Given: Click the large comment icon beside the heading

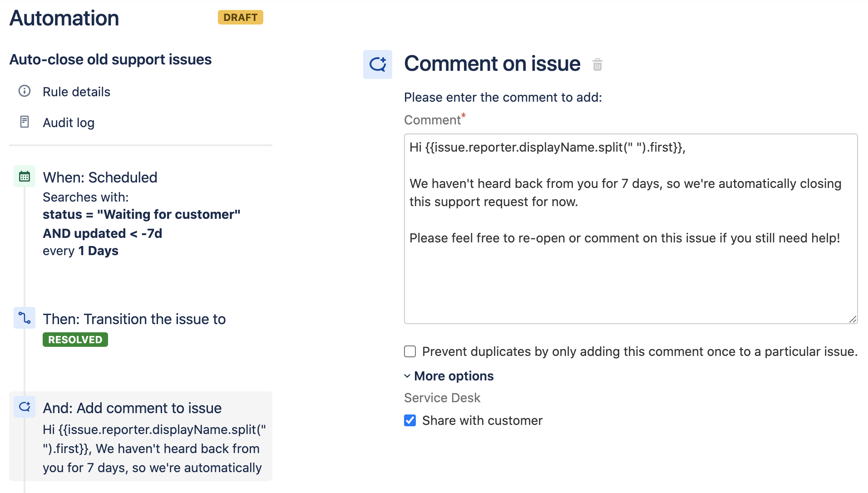Looking at the screenshot, I should pos(378,64).
